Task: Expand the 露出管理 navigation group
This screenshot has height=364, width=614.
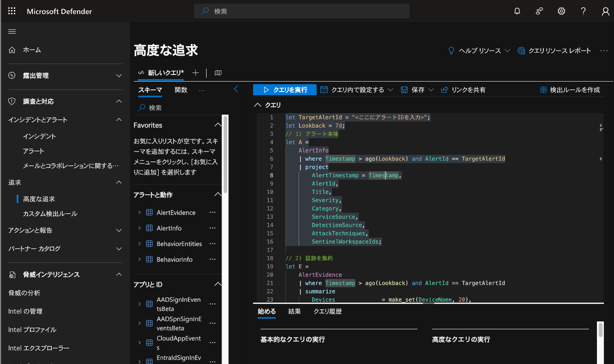Action: pos(119,75)
